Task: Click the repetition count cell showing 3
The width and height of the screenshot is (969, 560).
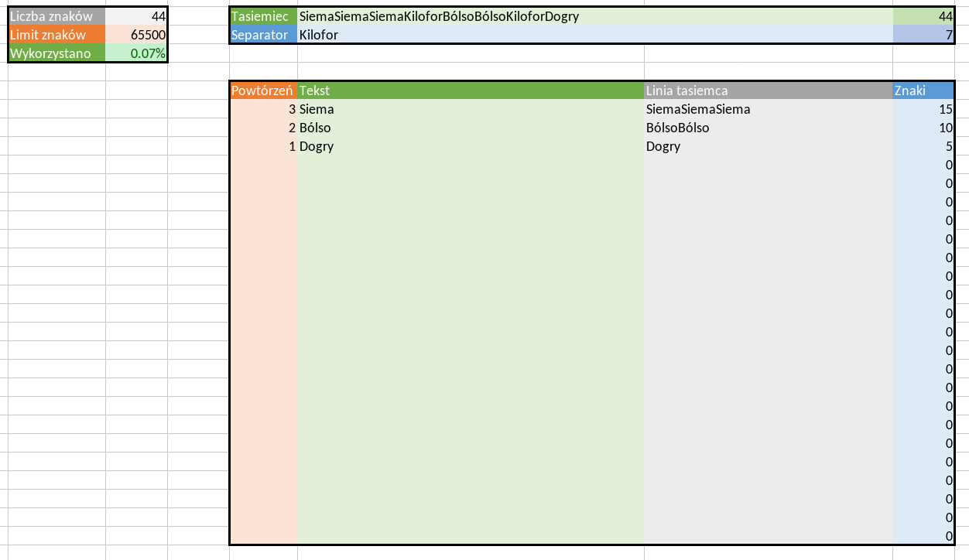Action: [x=263, y=109]
